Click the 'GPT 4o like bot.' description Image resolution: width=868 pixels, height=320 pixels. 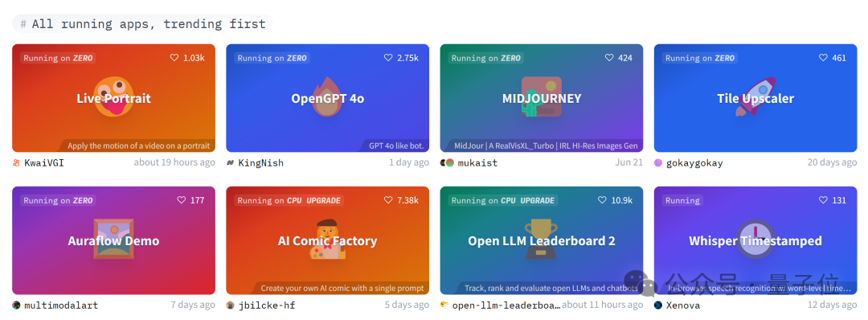(396, 146)
